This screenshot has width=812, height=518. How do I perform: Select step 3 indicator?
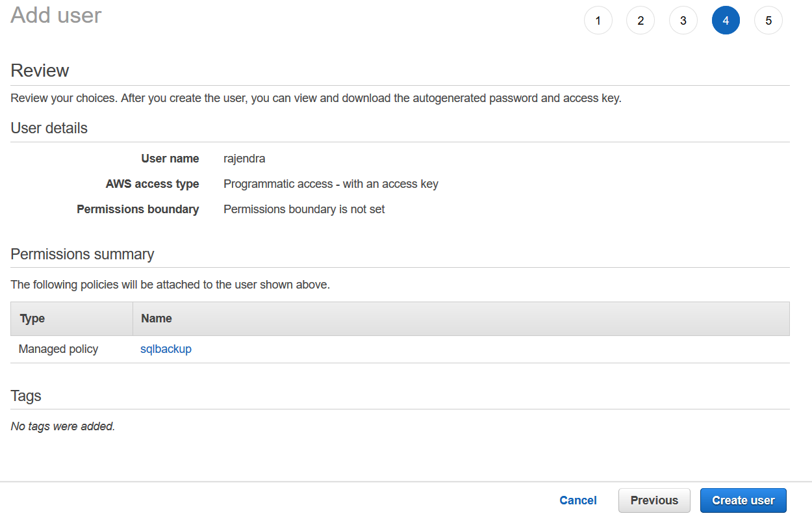[683, 21]
